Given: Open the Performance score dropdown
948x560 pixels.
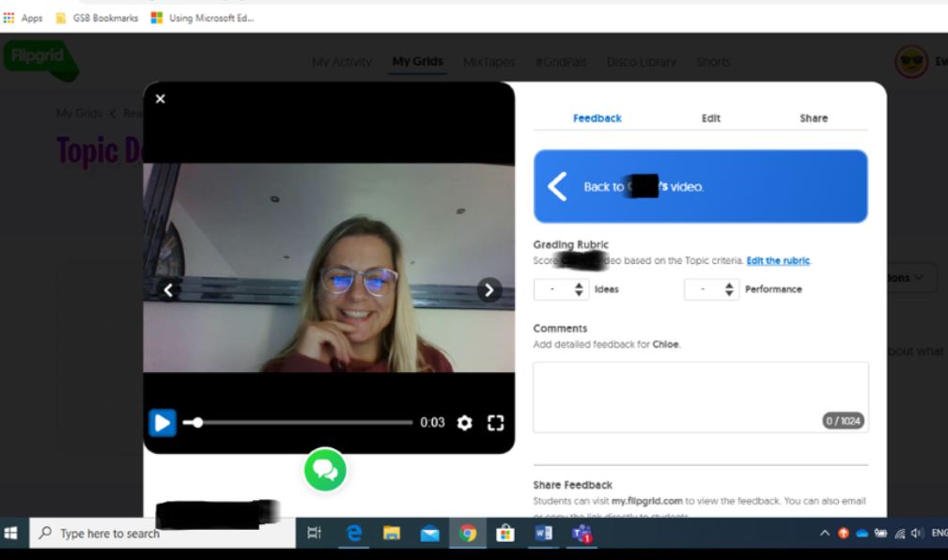Looking at the screenshot, I should (711, 289).
